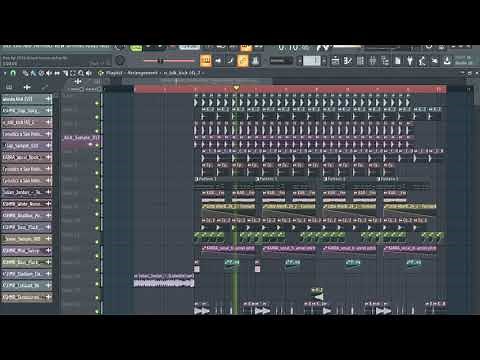This screenshot has width=480, height=360.
Task: Select KSHMR_White_Noise item in the picker list
Action: 27,204
